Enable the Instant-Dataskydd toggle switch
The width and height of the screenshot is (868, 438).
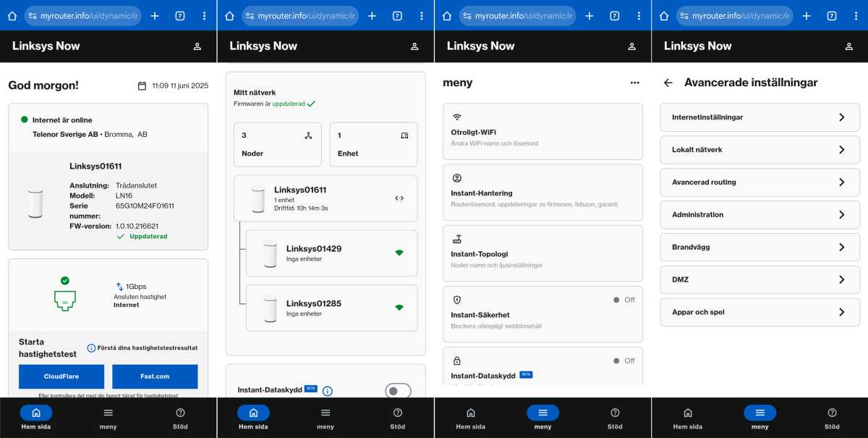[x=398, y=391]
